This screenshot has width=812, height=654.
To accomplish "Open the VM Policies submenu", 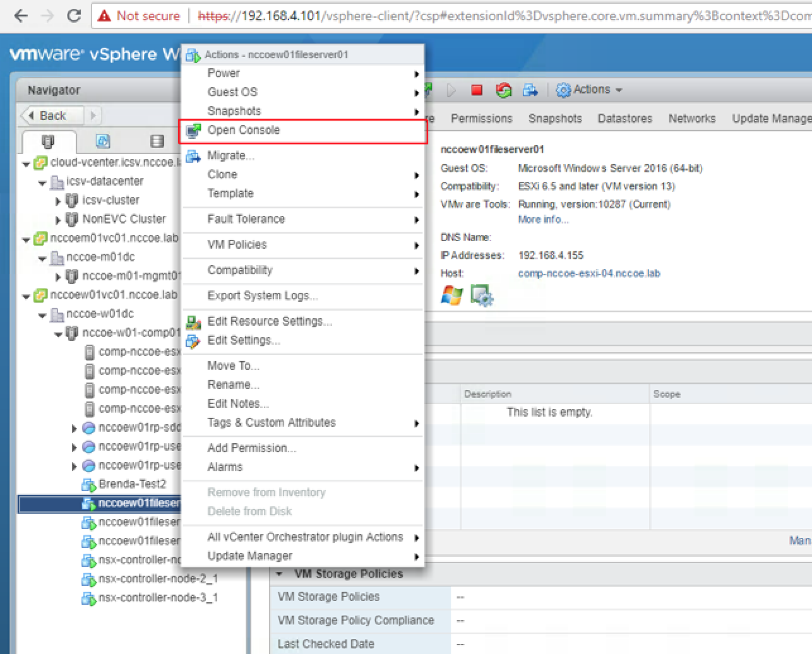I will tap(303, 245).
